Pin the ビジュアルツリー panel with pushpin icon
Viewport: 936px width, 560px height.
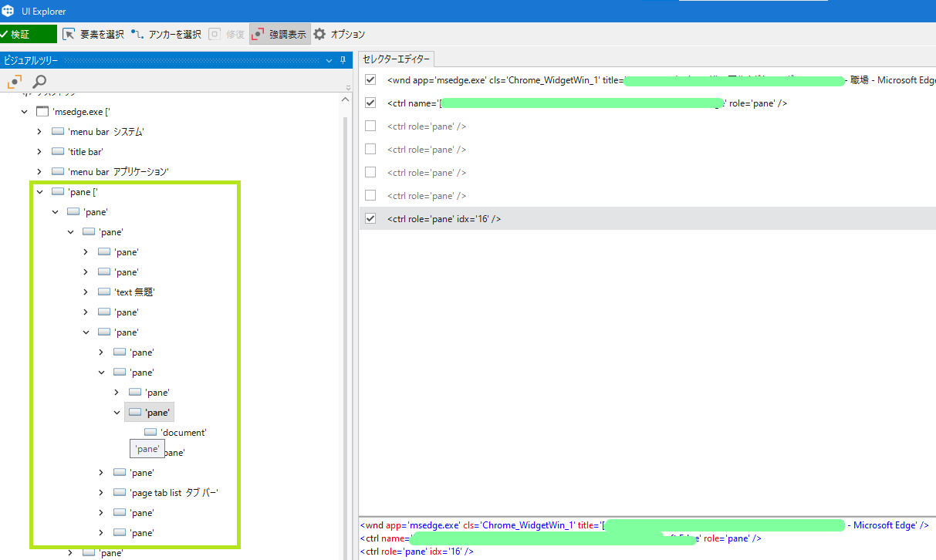[x=343, y=60]
